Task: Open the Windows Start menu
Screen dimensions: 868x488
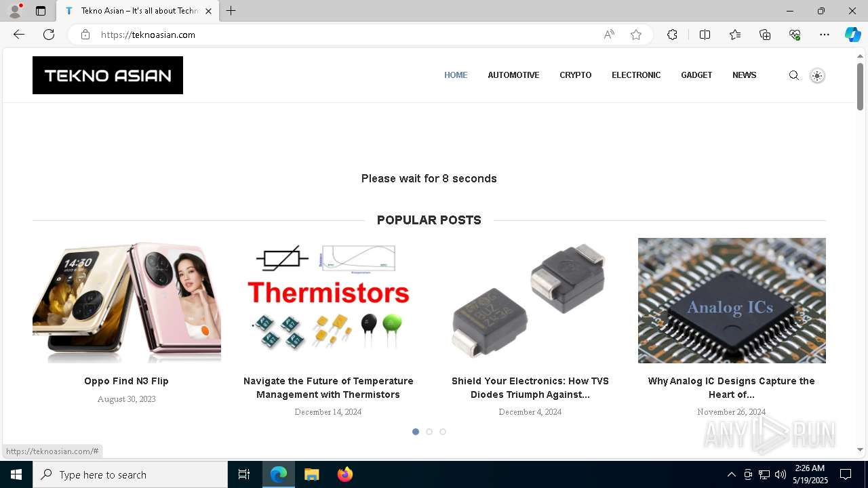Action: pos(16,474)
